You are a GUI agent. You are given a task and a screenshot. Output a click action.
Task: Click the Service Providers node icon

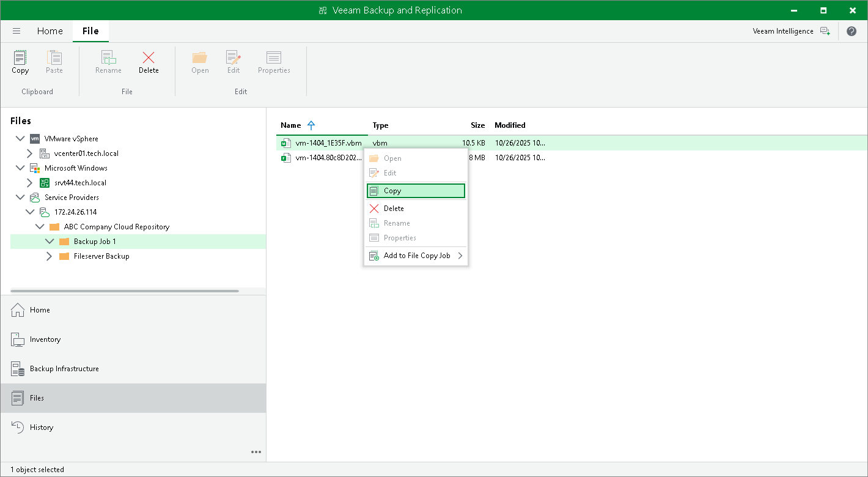(x=35, y=198)
